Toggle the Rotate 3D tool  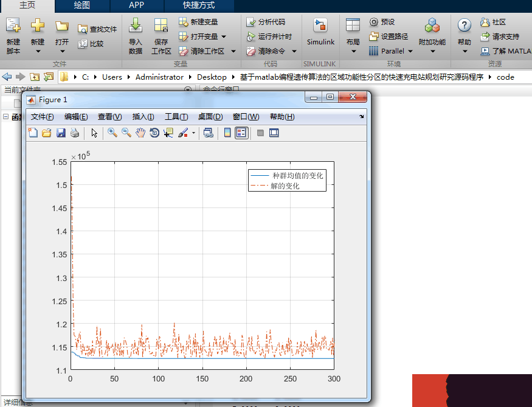coord(154,133)
